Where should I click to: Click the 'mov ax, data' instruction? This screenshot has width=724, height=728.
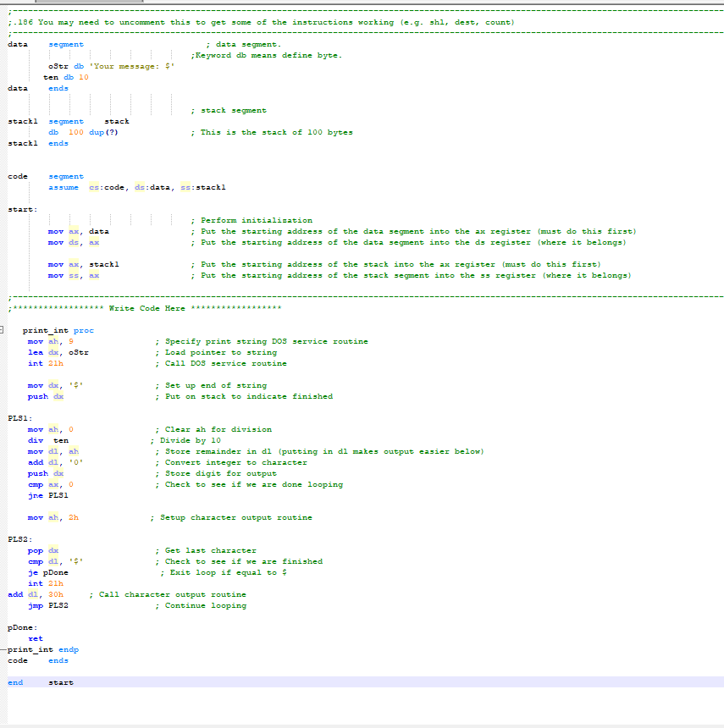click(x=79, y=231)
